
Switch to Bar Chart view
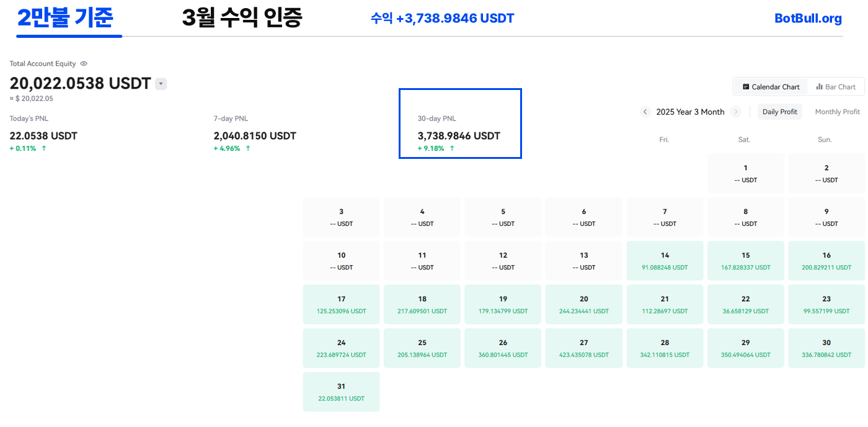(x=836, y=87)
